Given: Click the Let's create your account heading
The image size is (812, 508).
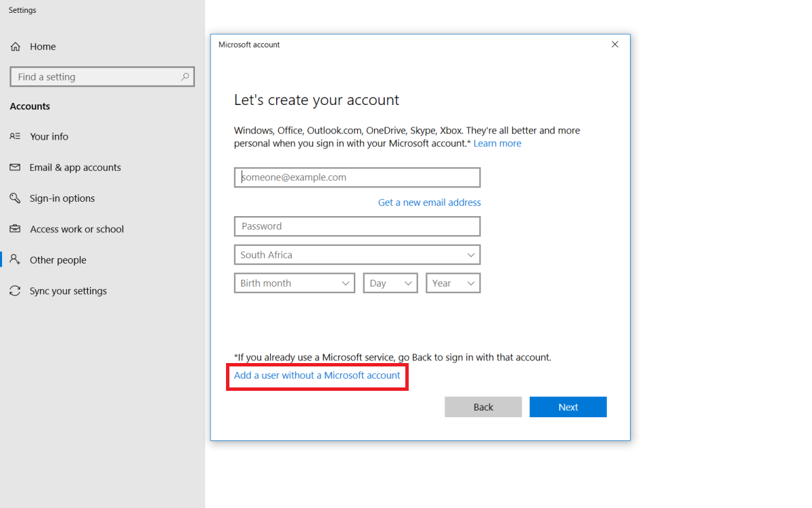Looking at the screenshot, I should pos(317,100).
